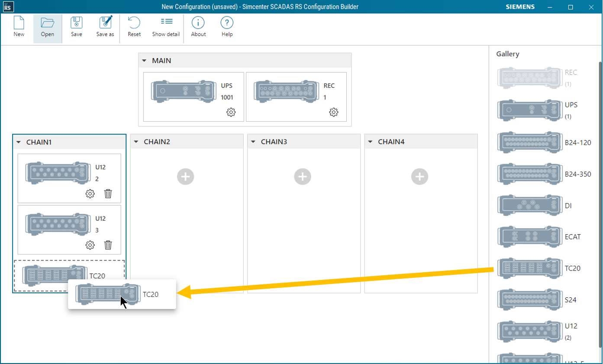This screenshot has height=364, width=603.
Task: Collapse the CHAIN1 section
Action: [x=19, y=142]
